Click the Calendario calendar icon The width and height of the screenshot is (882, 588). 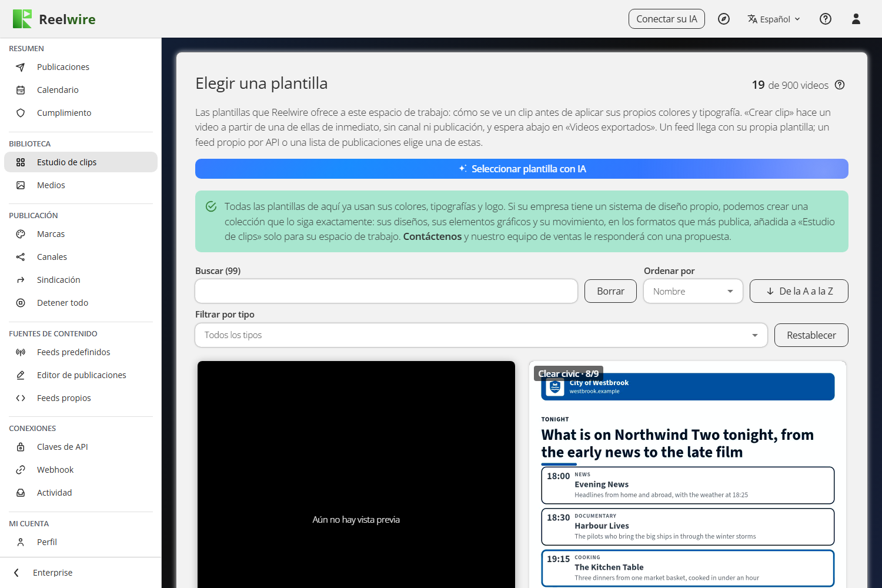(21, 90)
